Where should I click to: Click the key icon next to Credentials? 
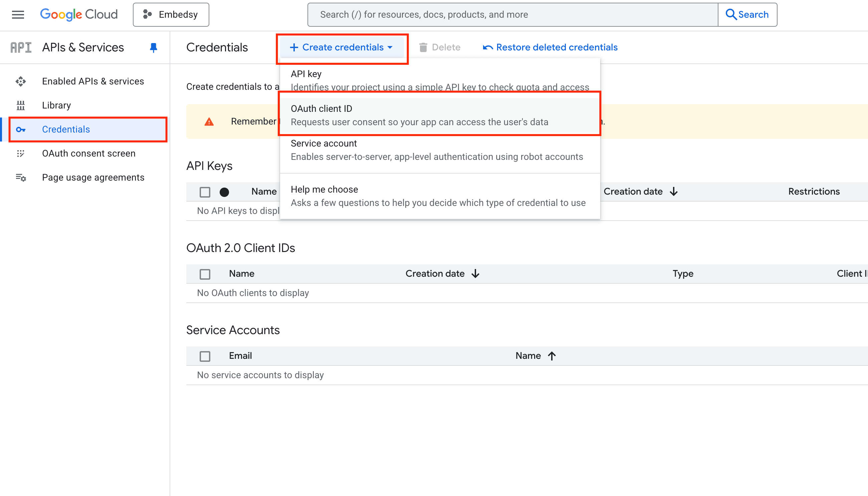(21, 130)
